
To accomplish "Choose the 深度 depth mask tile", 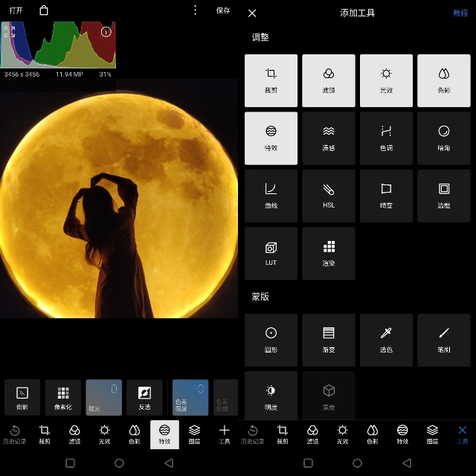I will [329, 396].
